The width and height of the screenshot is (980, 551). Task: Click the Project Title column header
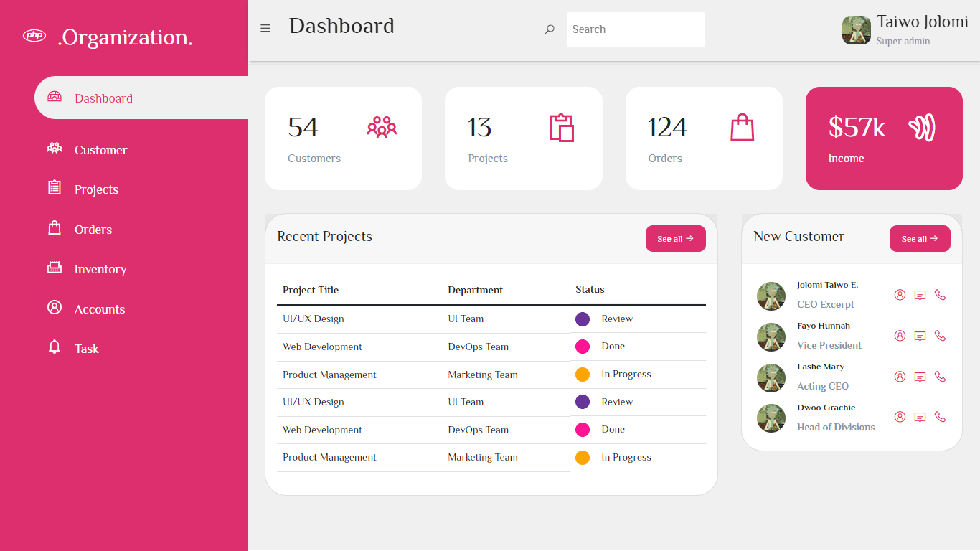pyautogui.click(x=311, y=290)
